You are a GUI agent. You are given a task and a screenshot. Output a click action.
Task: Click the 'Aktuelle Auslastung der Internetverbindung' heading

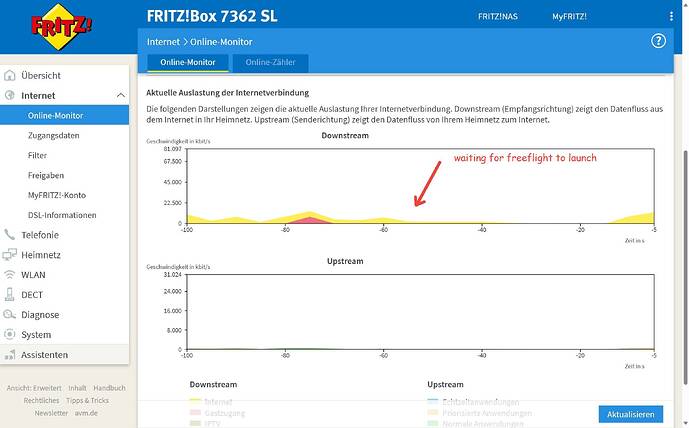click(228, 93)
